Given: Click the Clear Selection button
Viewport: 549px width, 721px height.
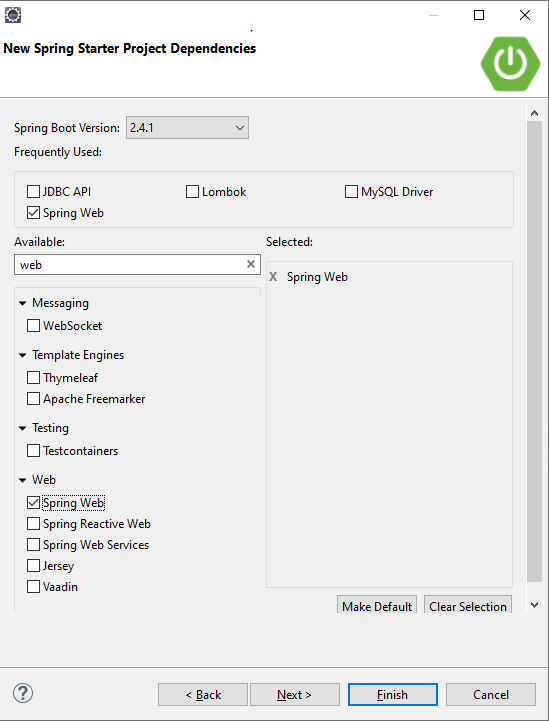Looking at the screenshot, I should click(x=468, y=606).
